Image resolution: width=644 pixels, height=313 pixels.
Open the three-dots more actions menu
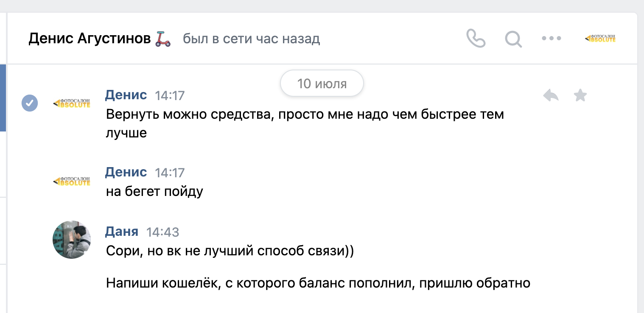coord(552,39)
